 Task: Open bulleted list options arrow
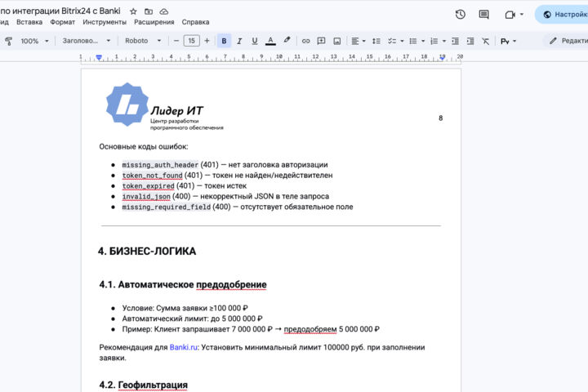[423, 41]
